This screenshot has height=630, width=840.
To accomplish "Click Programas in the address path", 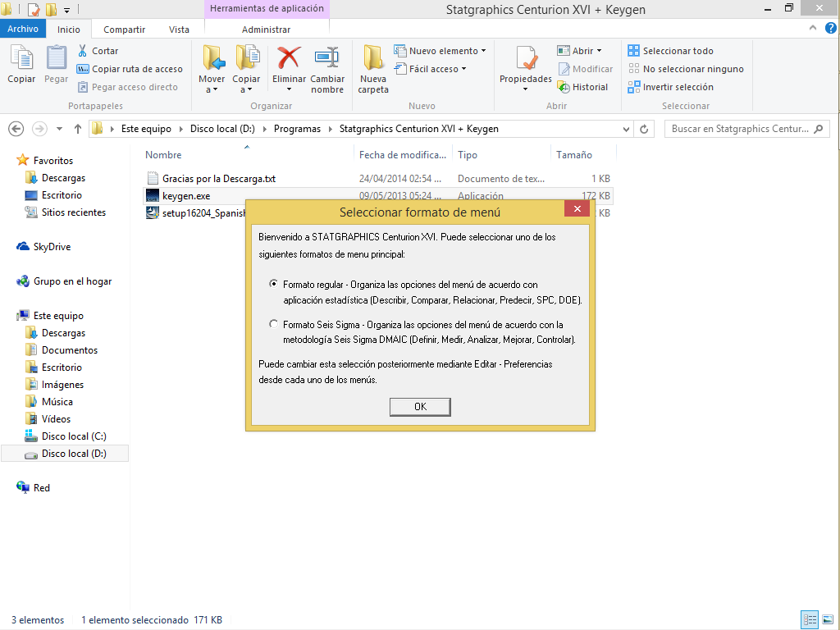I will 297,129.
